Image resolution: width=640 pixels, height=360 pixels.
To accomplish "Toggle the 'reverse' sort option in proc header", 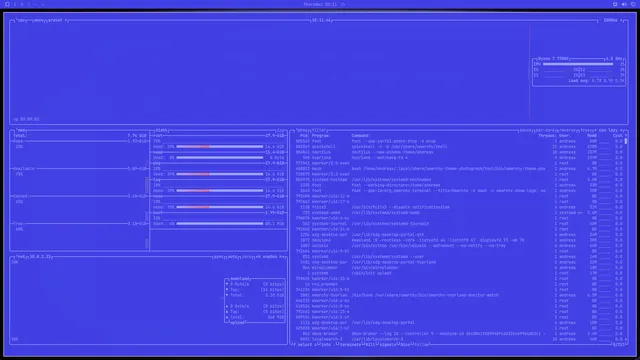I will coord(567,130).
